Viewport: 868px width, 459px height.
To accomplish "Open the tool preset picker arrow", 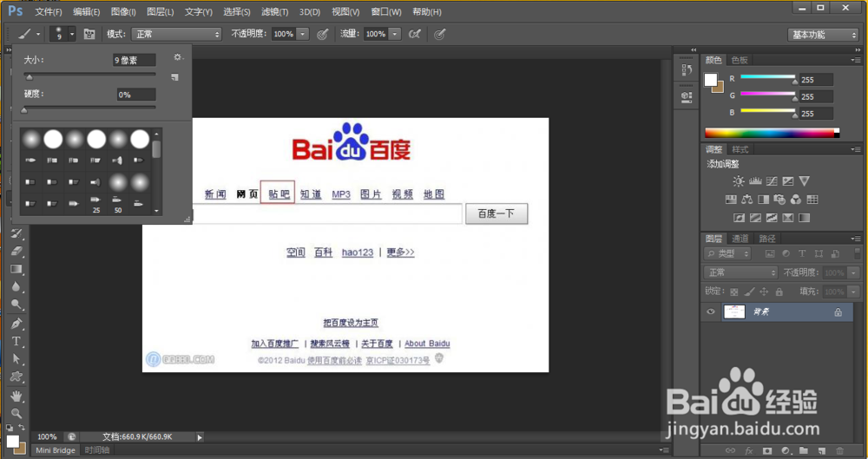I will tap(38, 35).
